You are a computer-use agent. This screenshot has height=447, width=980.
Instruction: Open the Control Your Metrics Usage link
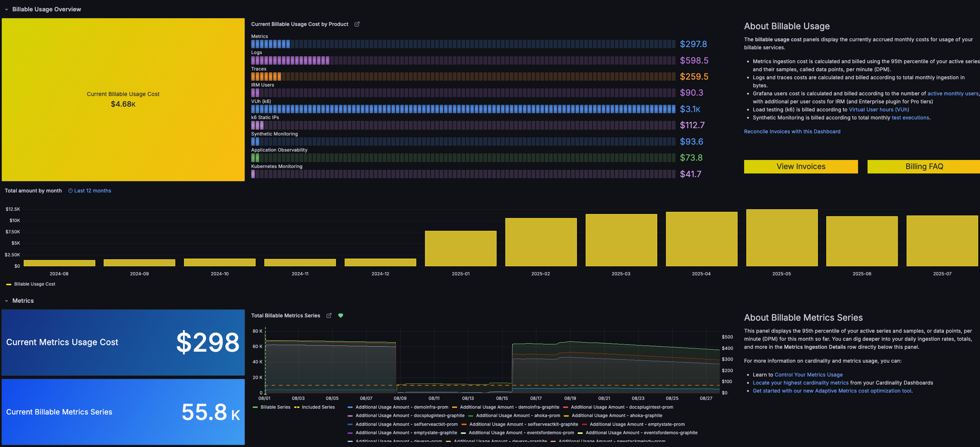(808, 374)
